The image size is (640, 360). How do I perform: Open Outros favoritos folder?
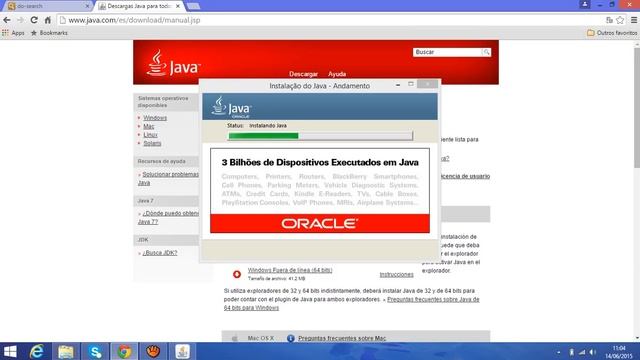point(612,33)
